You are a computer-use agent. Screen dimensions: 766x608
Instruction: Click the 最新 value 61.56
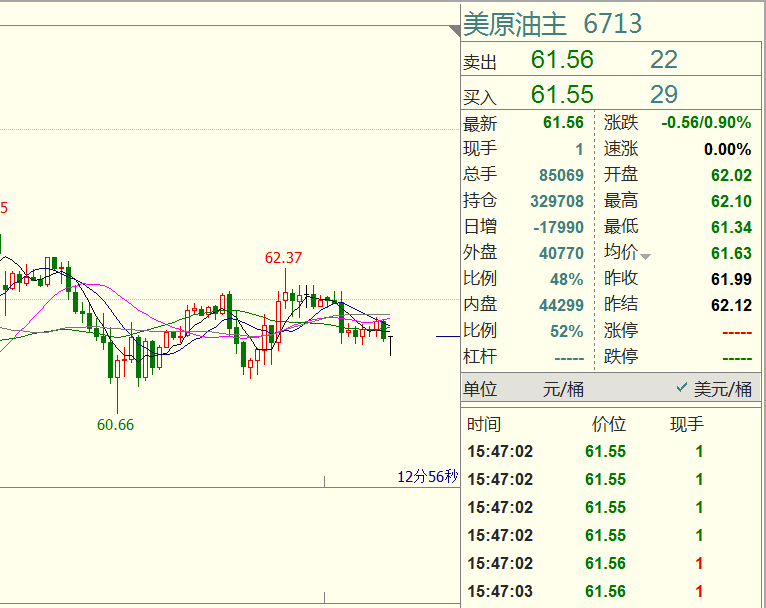coord(563,123)
